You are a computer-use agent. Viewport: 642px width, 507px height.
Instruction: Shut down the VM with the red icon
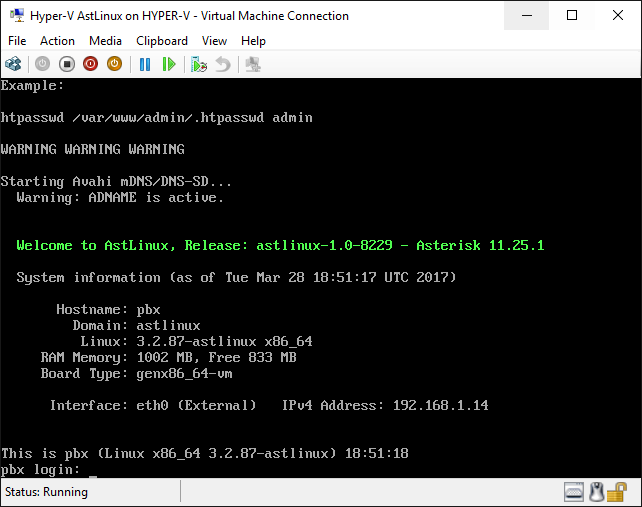tap(90, 64)
